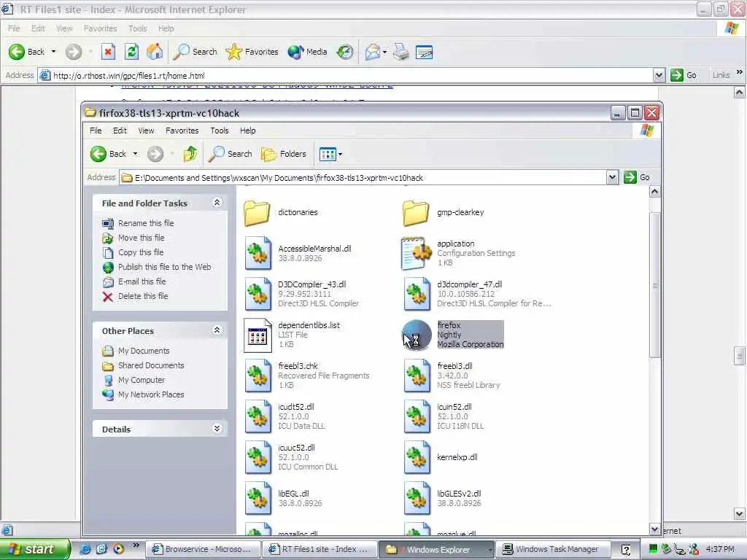The height and width of the screenshot is (560, 747).
Task: Open the Windows Start button
Action: [x=35, y=549]
